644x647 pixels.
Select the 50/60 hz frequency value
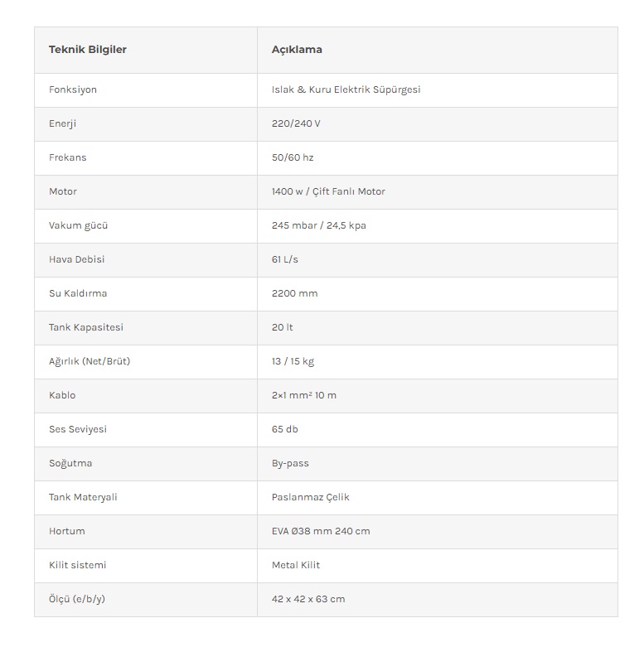click(x=293, y=157)
